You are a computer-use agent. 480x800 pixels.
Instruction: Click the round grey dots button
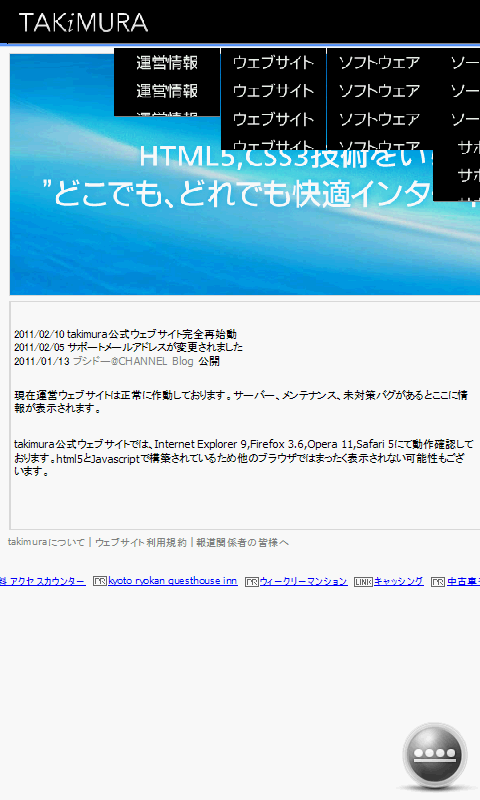click(x=435, y=755)
